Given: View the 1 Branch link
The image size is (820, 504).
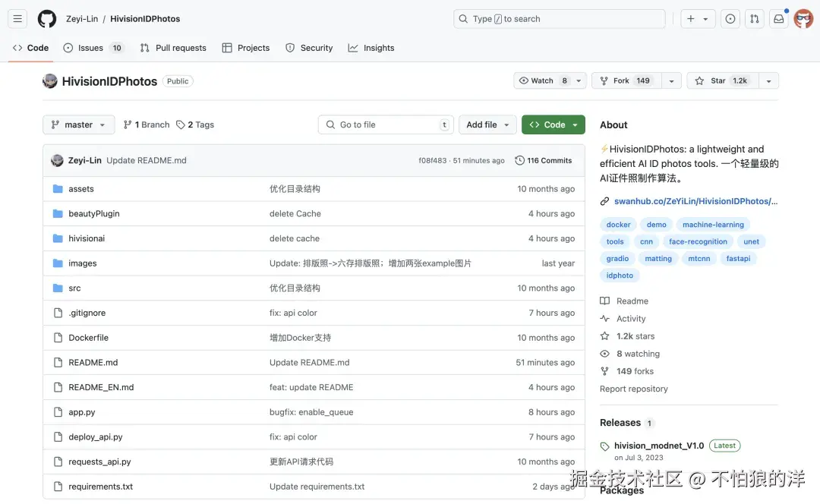Looking at the screenshot, I should point(147,124).
